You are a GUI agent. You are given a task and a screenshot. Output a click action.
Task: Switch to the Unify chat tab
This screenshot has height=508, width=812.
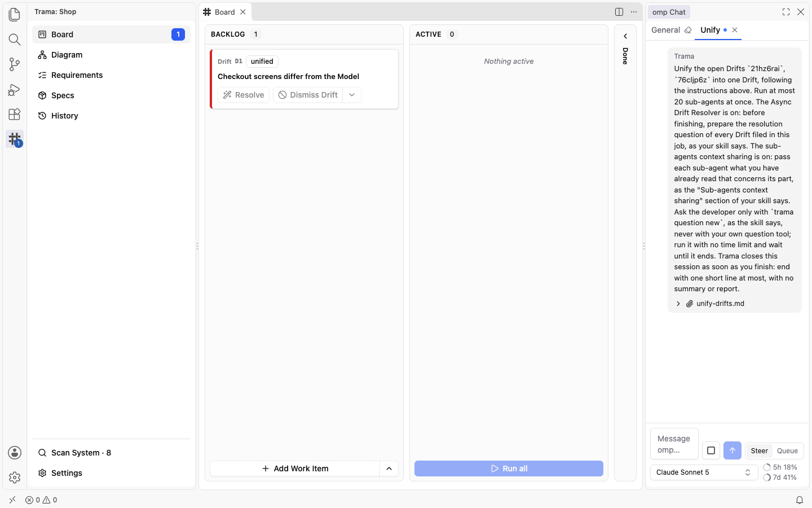[710, 30]
